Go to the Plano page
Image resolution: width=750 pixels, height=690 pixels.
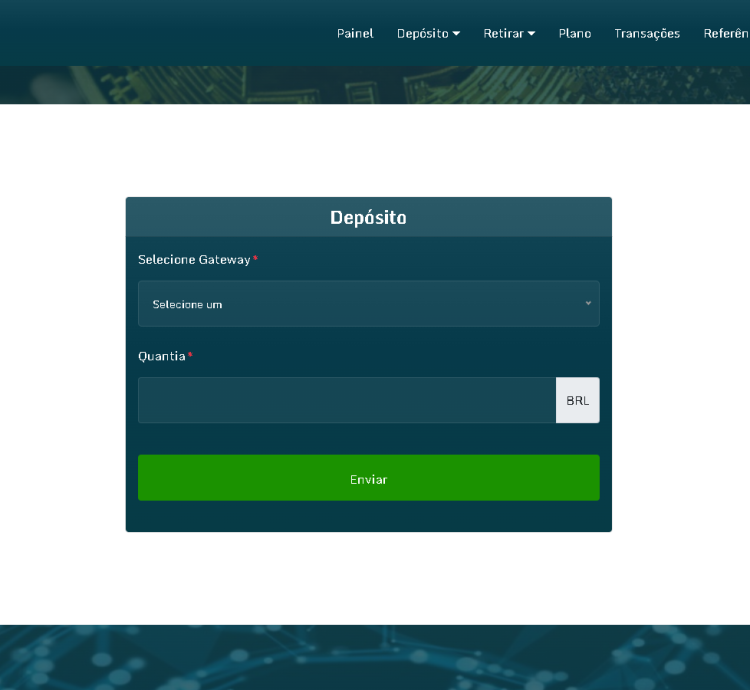[x=575, y=33]
